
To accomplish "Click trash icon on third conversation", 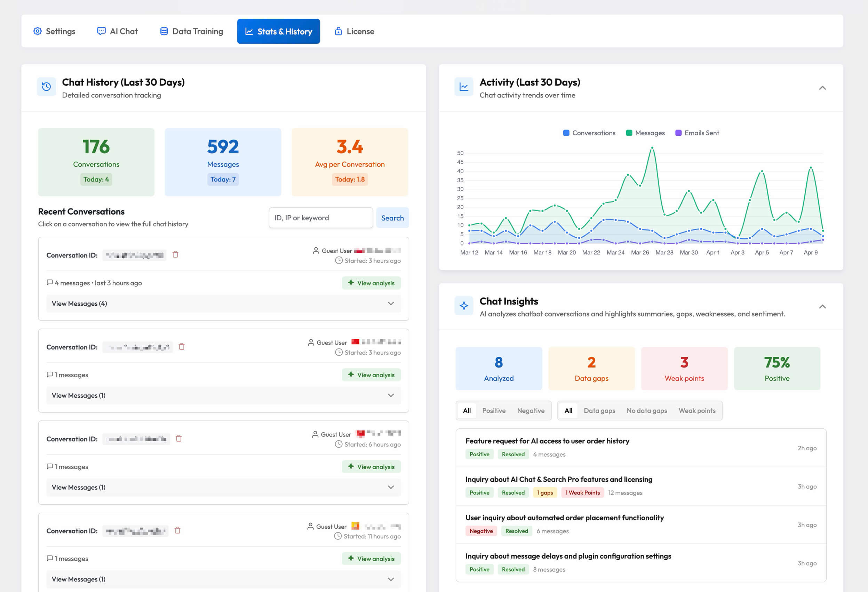I will (x=178, y=439).
